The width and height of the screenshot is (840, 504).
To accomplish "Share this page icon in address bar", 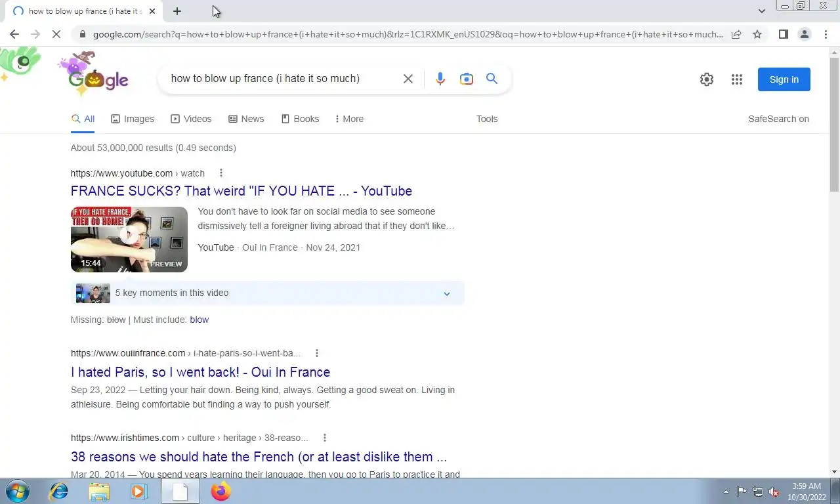I will click(736, 34).
